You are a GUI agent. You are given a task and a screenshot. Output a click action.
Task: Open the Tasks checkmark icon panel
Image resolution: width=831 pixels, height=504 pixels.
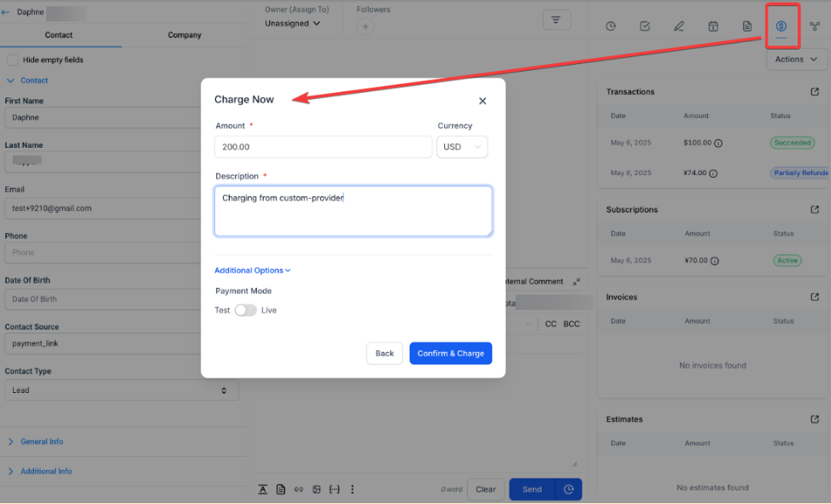pyautogui.click(x=645, y=26)
